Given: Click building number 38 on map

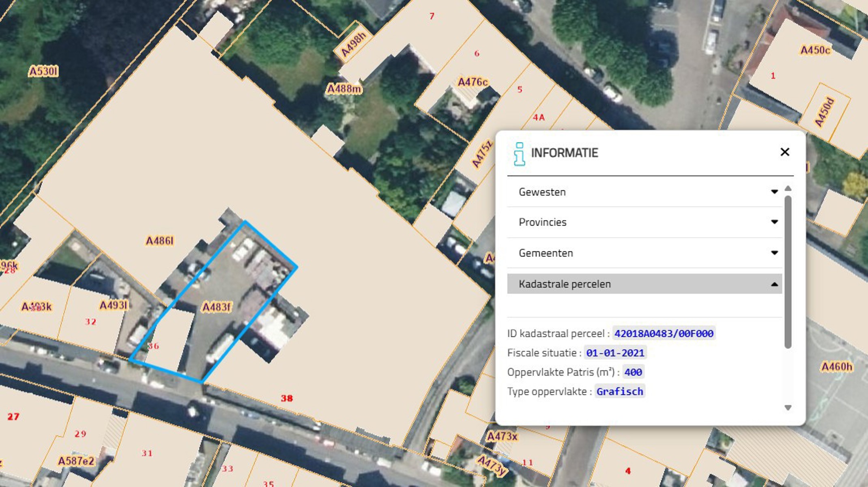Looking at the screenshot, I should point(287,398).
